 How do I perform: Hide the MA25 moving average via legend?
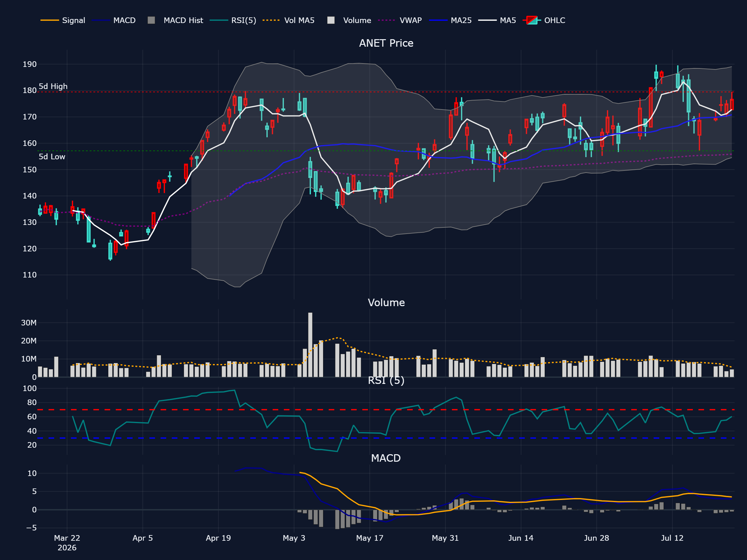click(x=450, y=20)
